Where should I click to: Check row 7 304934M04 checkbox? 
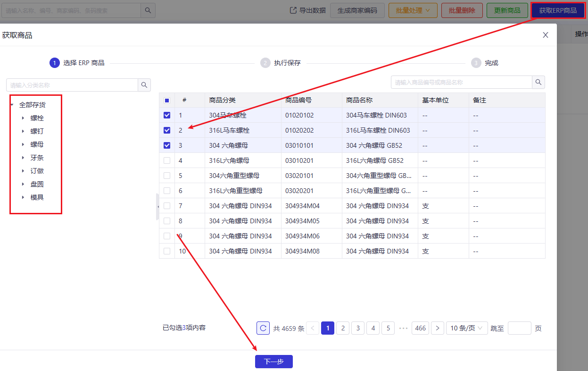[x=167, y=206]
